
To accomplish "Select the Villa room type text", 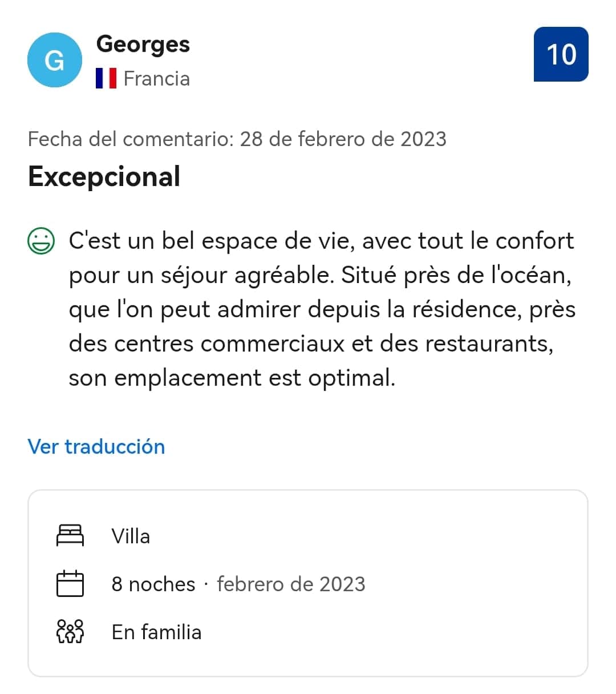I will tap(131, 536).
